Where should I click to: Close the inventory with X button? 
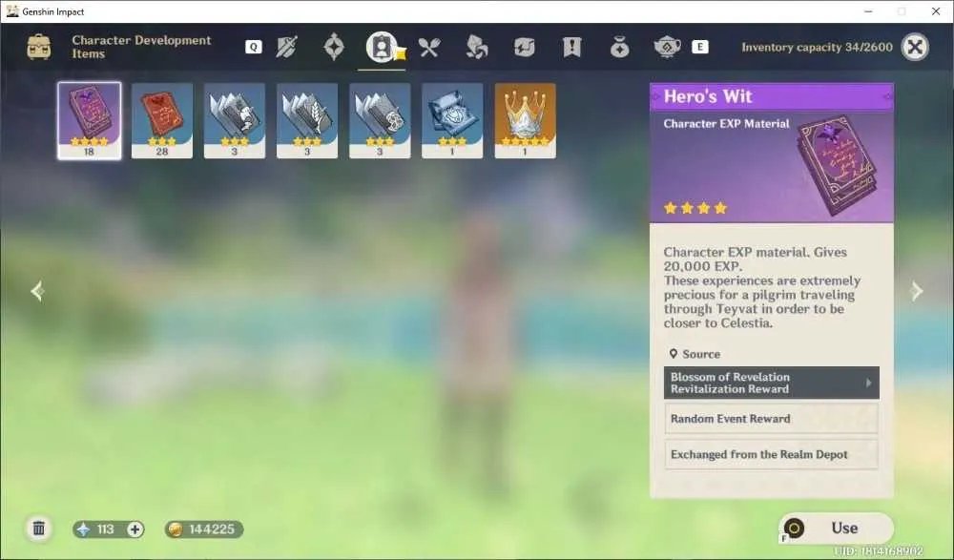915,47
